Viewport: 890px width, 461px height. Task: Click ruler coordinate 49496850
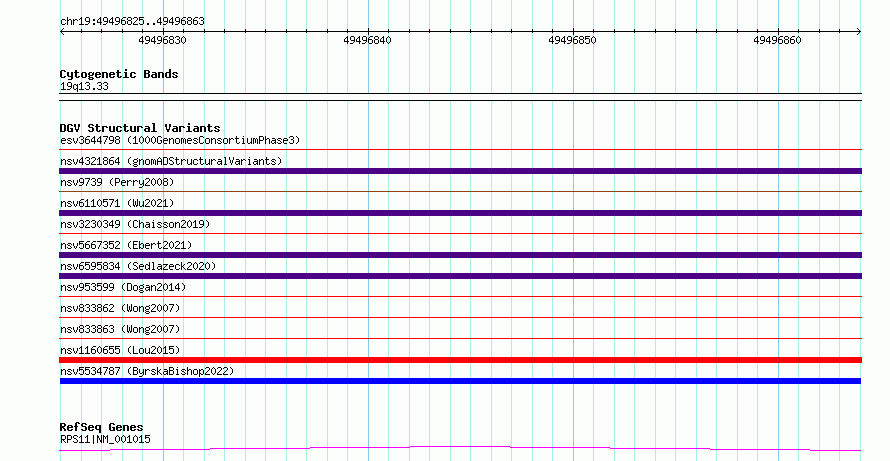tap(572, 40)
